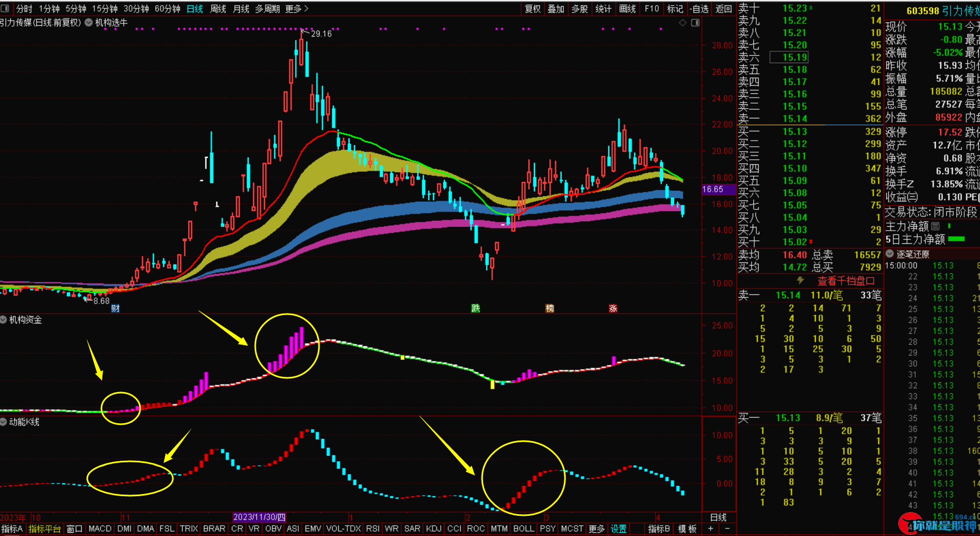Select the MCST indicator
The width and height of the screenshot is (980, 536).
[x=572, y=528]
